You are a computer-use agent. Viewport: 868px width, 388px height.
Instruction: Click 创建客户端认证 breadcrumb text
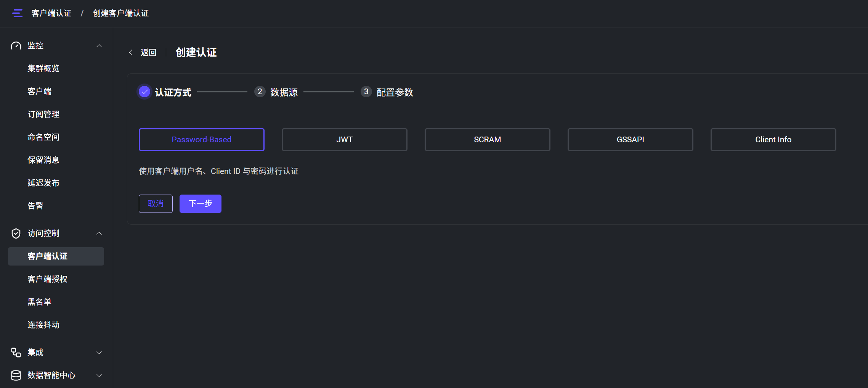tap(121, 13)
